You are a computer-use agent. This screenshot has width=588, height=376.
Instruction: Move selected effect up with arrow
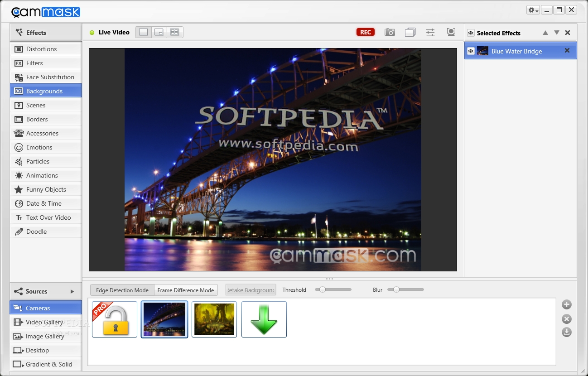coord(545,33)
